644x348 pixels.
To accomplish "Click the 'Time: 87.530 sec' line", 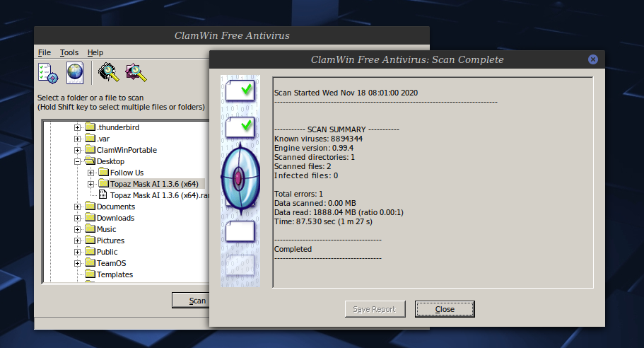I will pyautogui.click(x=323, y=221).
